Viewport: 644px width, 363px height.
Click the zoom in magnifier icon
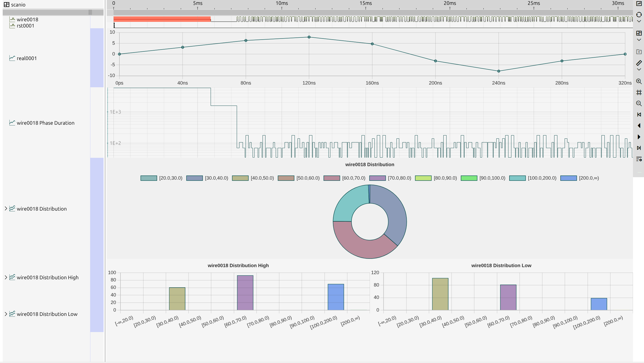(x=639, y=81)
